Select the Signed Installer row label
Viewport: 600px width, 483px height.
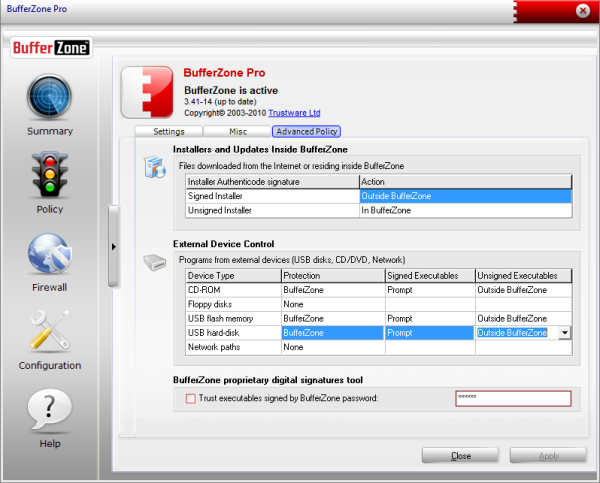point(272,196)
